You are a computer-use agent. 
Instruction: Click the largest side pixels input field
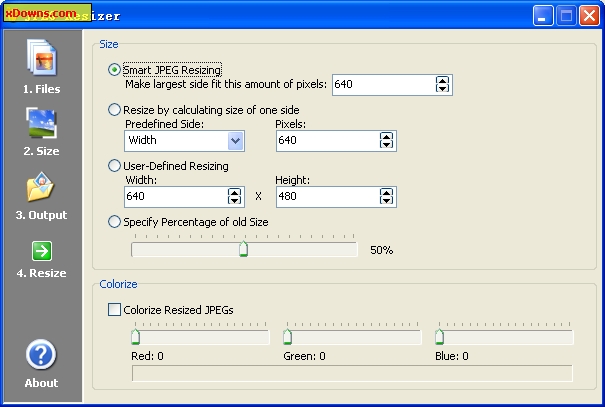[384, 84]
